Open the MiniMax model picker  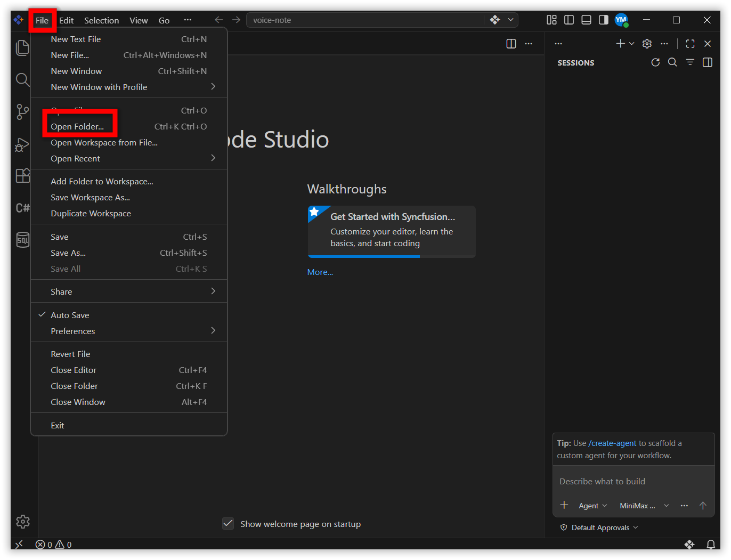[x=644, y=506]
